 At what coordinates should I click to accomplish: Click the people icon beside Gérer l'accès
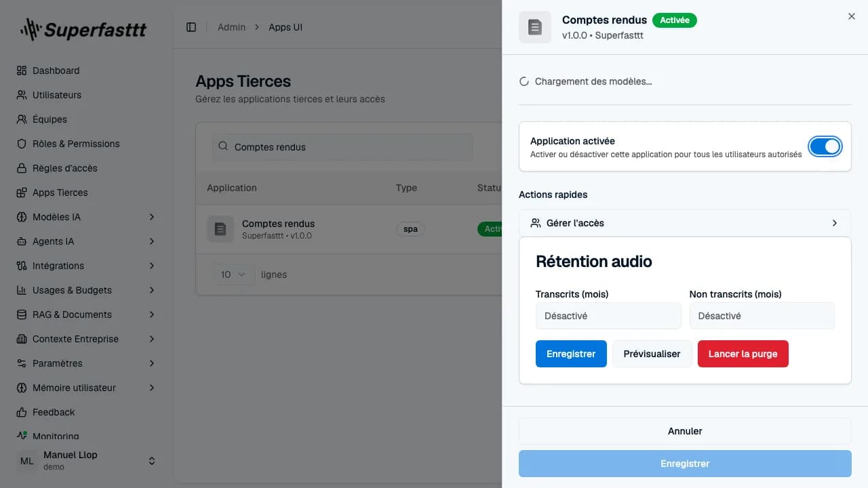pos(536,223)
